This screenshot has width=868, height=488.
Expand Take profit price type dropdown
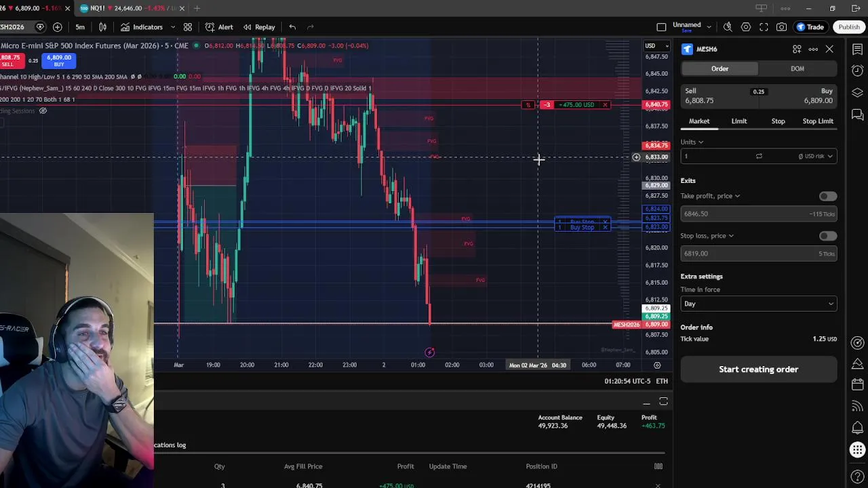710,196
